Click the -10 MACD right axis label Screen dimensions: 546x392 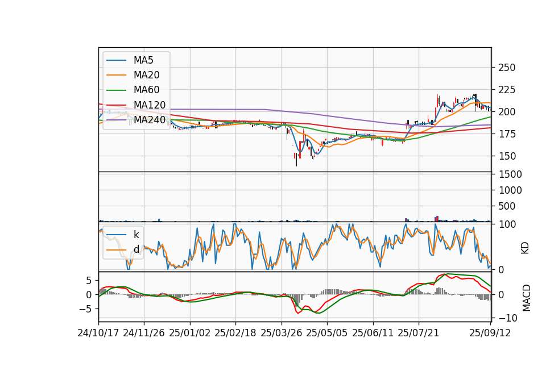point(508,318)
